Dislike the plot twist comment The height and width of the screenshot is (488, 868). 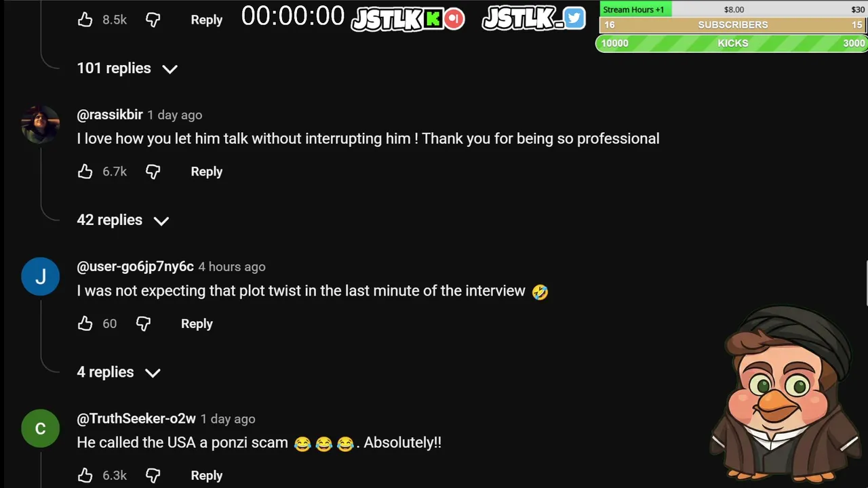point(143,323)
